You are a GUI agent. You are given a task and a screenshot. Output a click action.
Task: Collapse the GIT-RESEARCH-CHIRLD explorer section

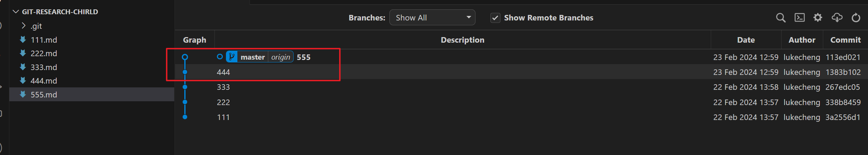[x=16, y=12]
